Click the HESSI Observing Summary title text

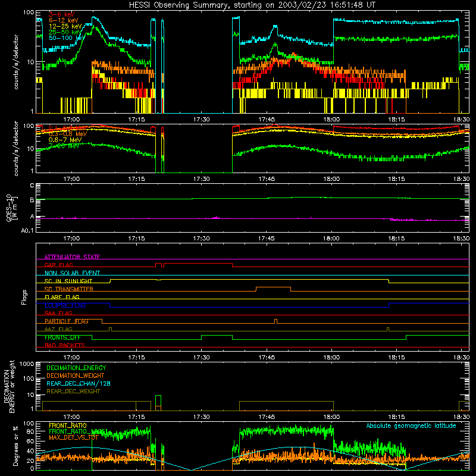[x=252, y=5]
